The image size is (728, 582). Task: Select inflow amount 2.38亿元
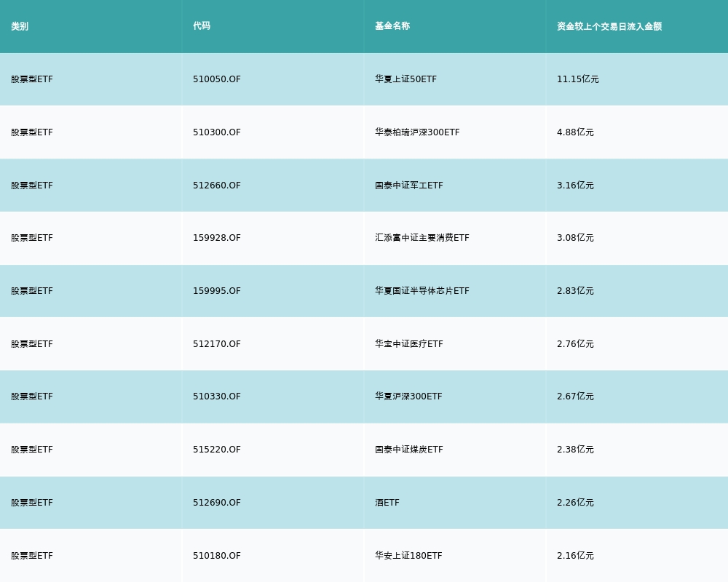(575, 450)
